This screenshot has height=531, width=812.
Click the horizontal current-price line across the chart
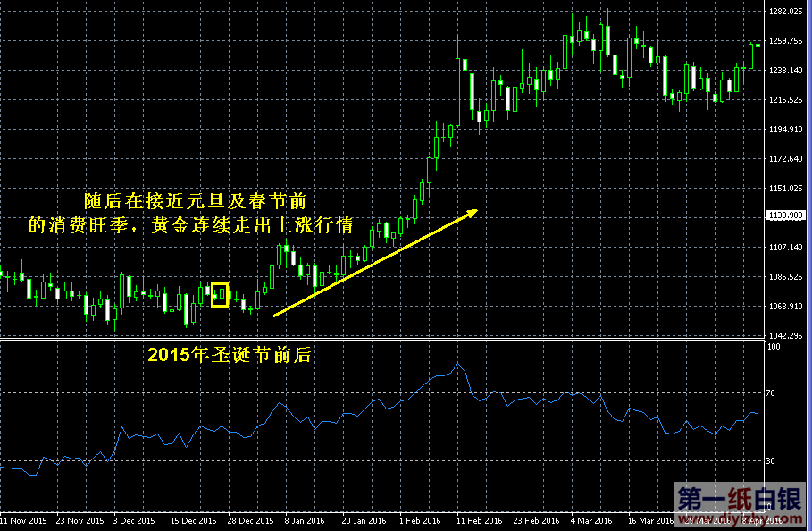click(581, 215)
